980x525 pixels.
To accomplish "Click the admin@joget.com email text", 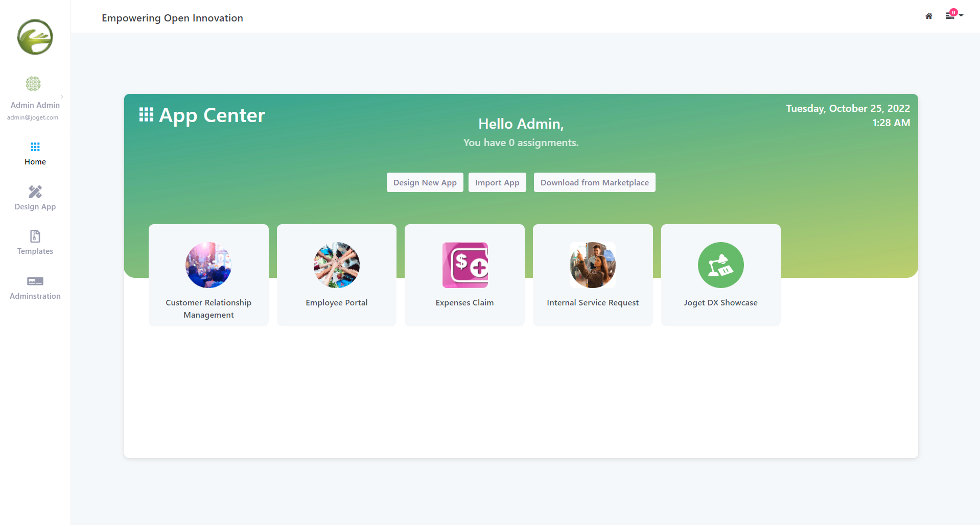I will coord(33,117).
